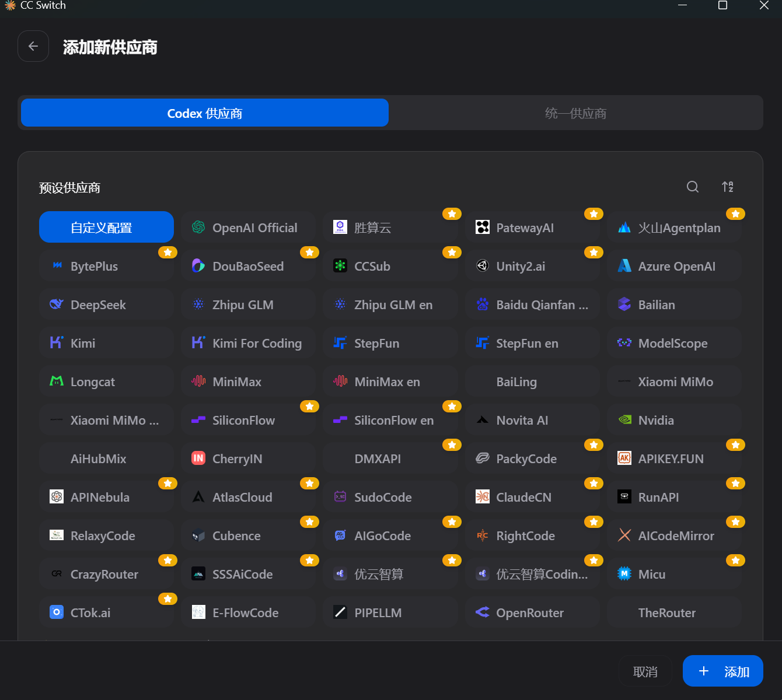782x700 pixels.
Task: Click the Bailian logo icon
Action: click(624, 304)
